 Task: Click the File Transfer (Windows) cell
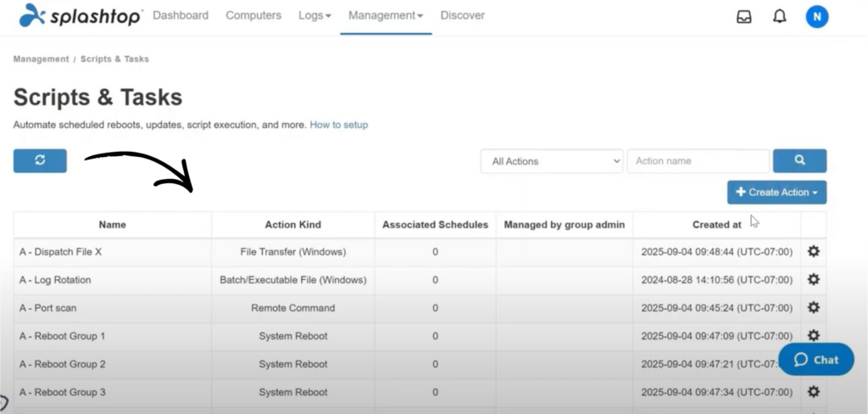pyautogui.click(x=292, y=252)
